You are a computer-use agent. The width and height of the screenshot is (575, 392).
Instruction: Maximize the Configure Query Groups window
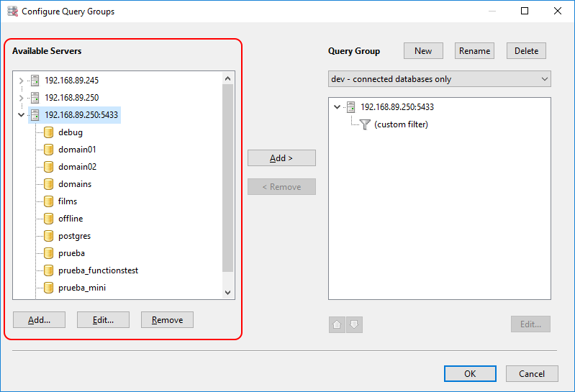[525, 11]
